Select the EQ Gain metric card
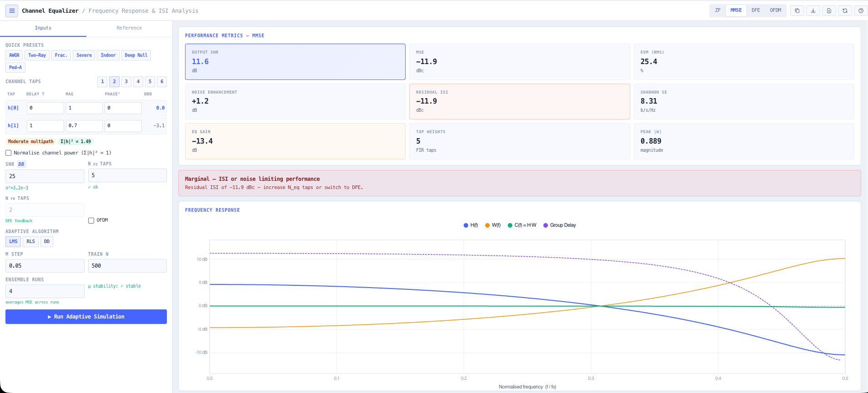Screen dimensions: 868x393 click(295, 141)
